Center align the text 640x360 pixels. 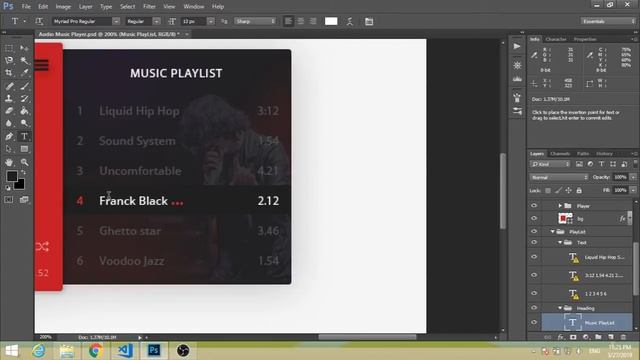click(x=300, y=21)
